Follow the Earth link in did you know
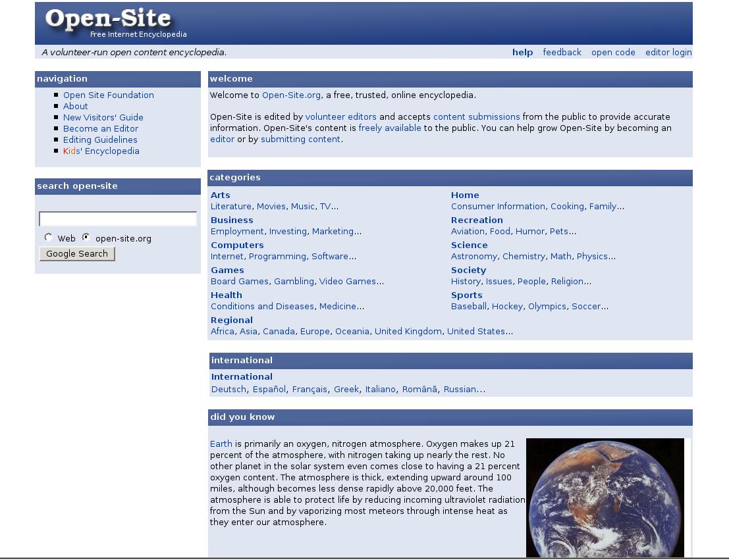Image resolution: width=729 pixels, height=560 pixels. click(221, 444)
